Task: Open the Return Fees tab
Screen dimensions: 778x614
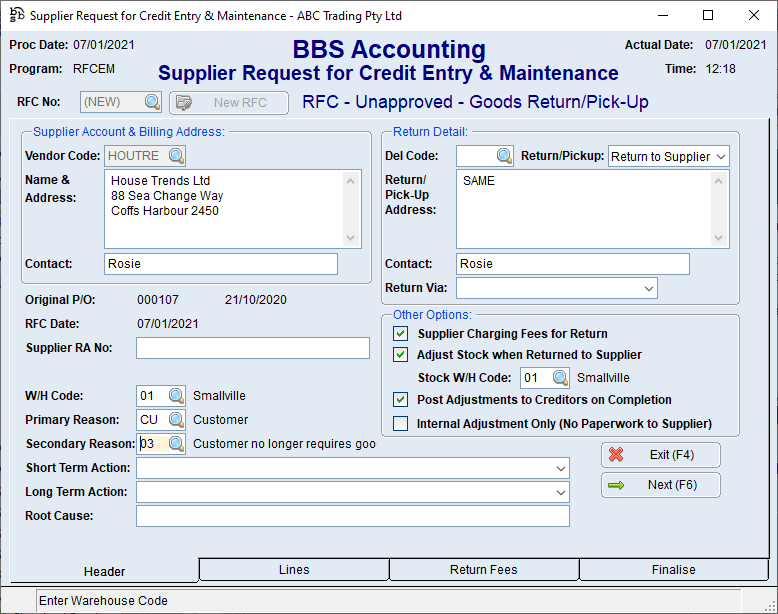Action: 484,570
